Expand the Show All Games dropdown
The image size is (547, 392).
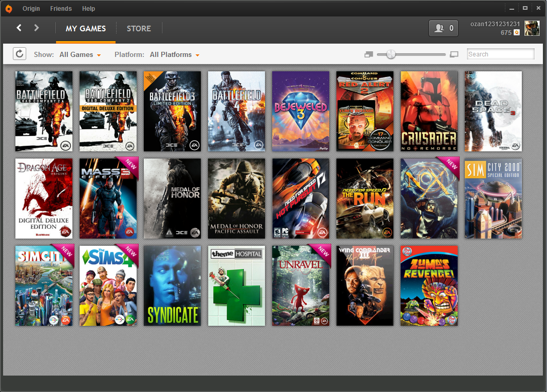tap(80, 55)
